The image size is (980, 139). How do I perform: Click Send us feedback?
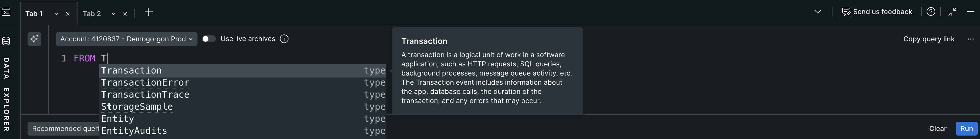877,12
